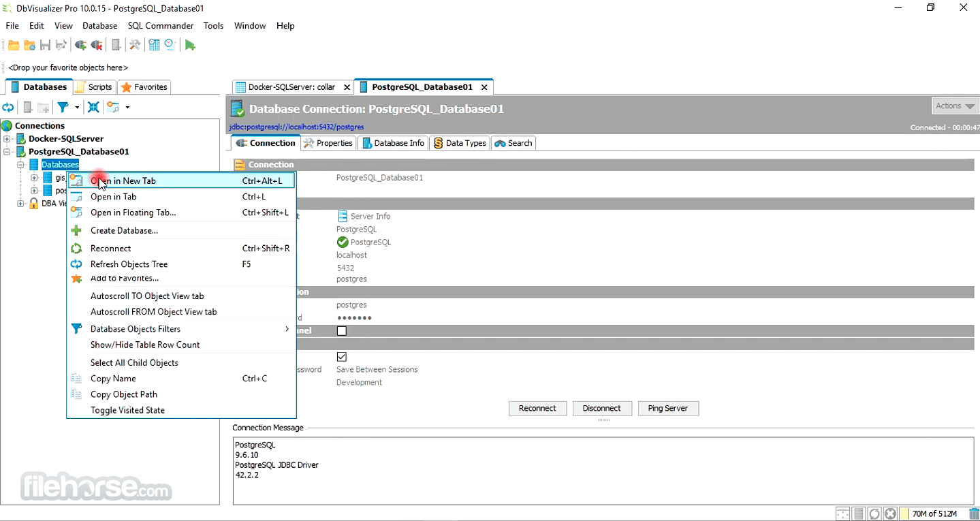This screenshot has height=521, width=980.
Task: Choose Create Database... from context menu
Action: point(181,230)
